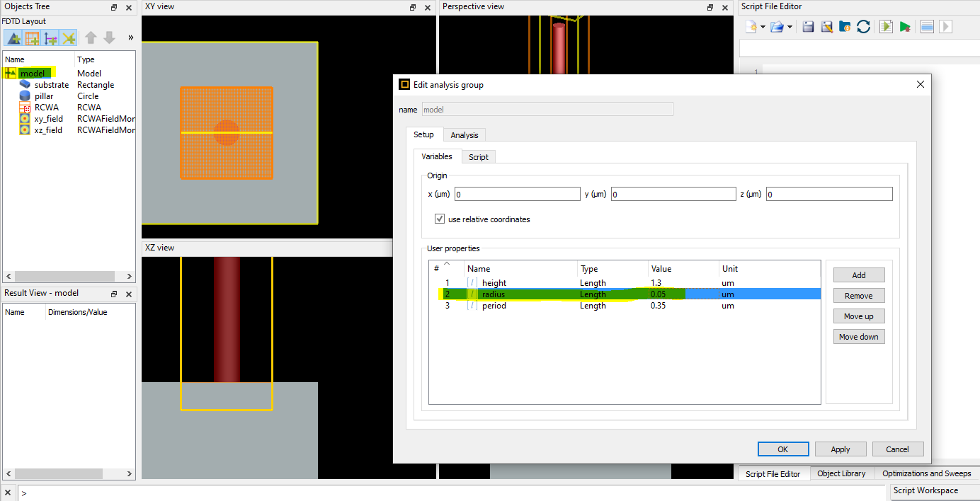Screen dimensions: 980x501
Task: Open the new script dropdown arrow
Action: coord(763,27)
